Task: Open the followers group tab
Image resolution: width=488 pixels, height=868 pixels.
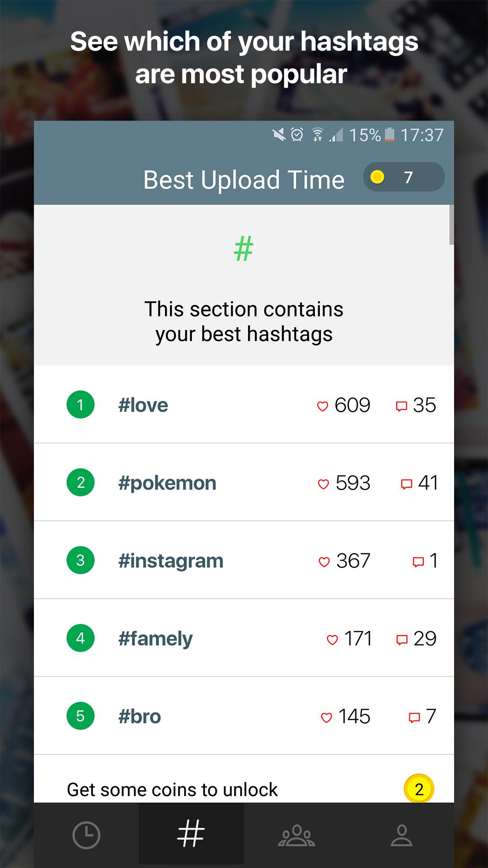Action: coord(296,835)
